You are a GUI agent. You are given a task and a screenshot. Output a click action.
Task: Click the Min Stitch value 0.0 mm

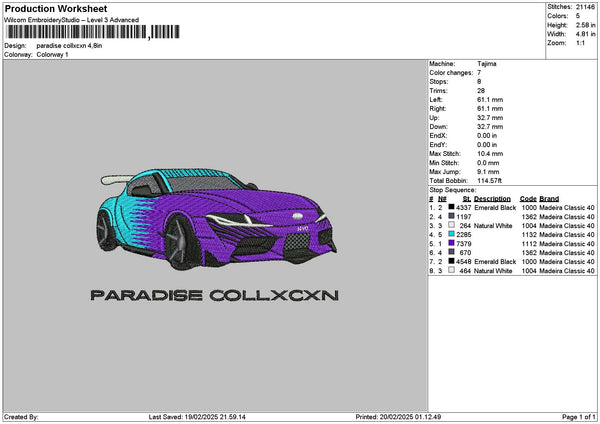coord(488,163)
